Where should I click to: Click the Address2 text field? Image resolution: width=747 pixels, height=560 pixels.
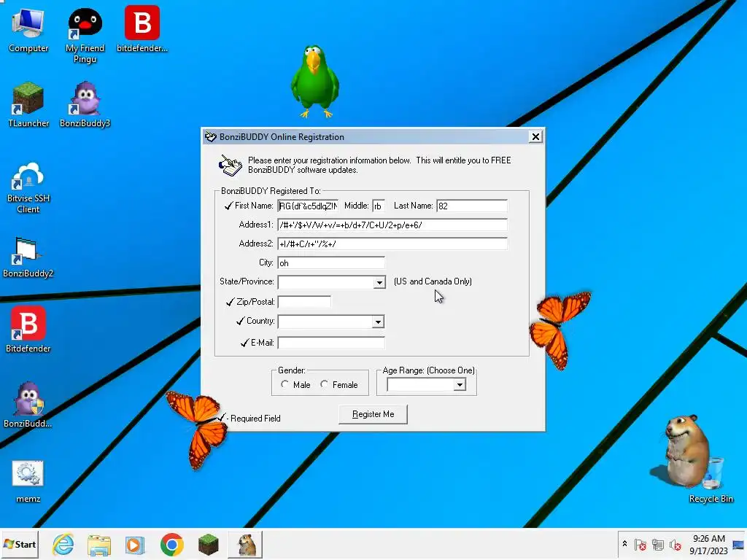click(392, 244)
